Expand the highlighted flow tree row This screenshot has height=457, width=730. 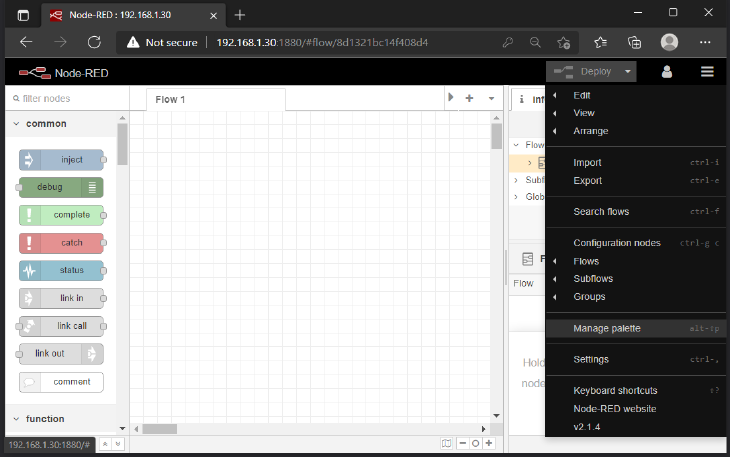click(x=529, y=163)
